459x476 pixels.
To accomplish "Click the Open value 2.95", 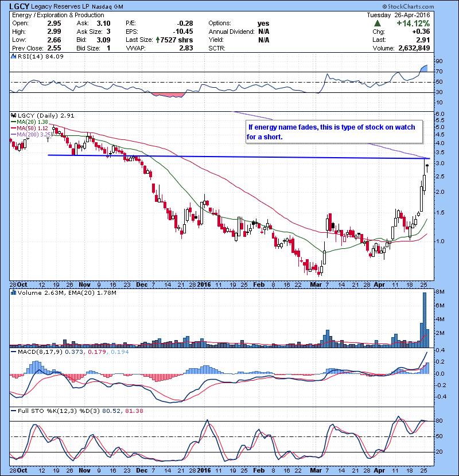I will click(54, 24).
